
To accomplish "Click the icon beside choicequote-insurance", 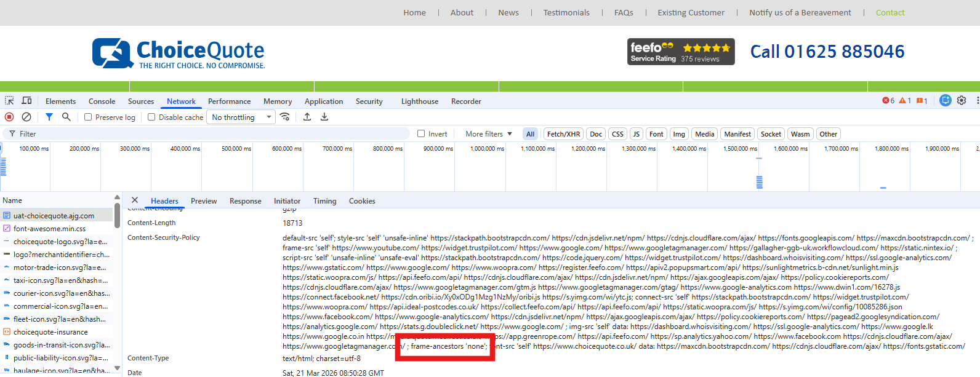I will [x=7, y=332].
